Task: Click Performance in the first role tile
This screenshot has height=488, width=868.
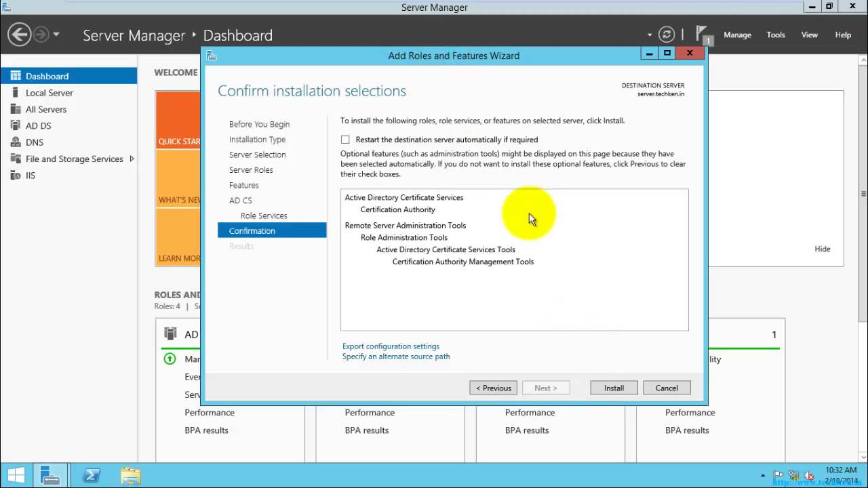Action: [x=210, y=412]
